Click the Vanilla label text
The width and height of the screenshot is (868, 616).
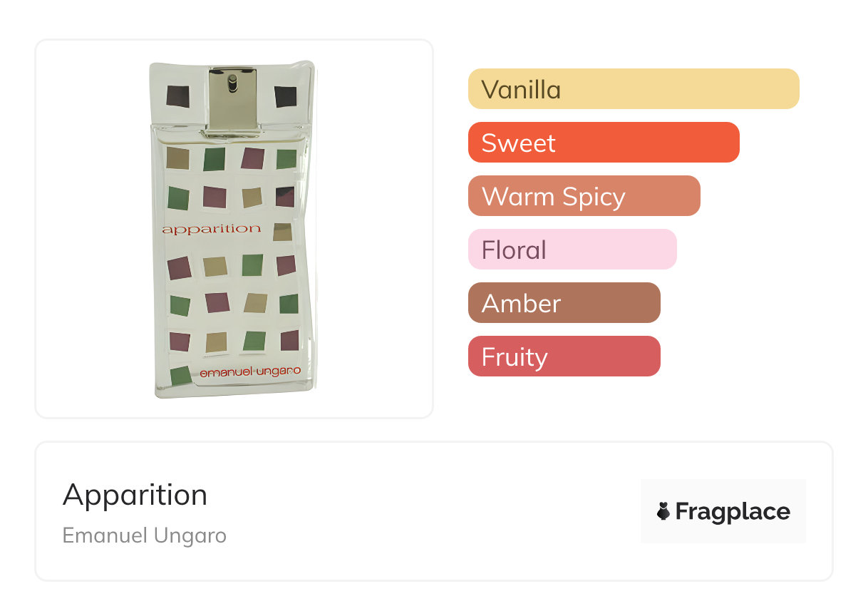tap(521, 89)
